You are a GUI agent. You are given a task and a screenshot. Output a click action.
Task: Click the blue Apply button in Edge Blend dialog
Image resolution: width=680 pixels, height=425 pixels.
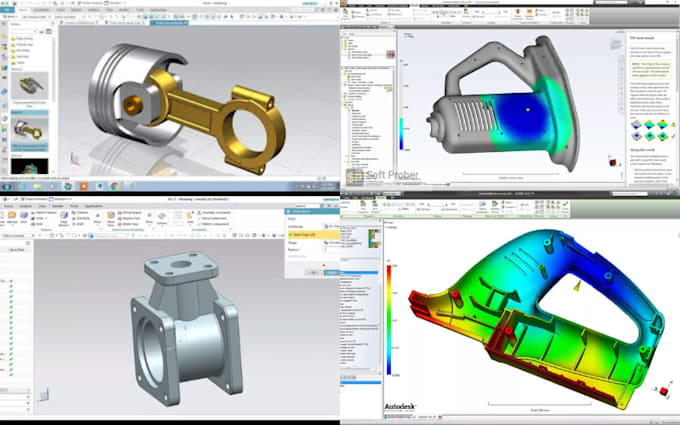point(331,272)
